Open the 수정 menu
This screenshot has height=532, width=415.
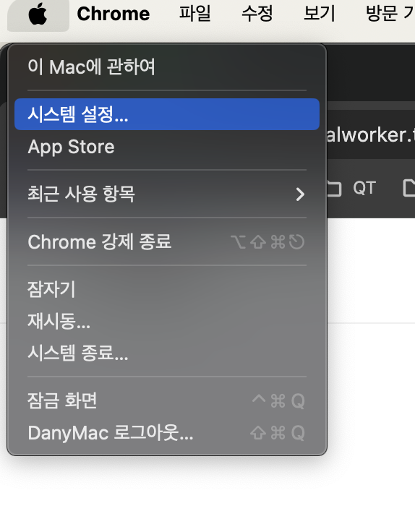[x=257, y=14]
